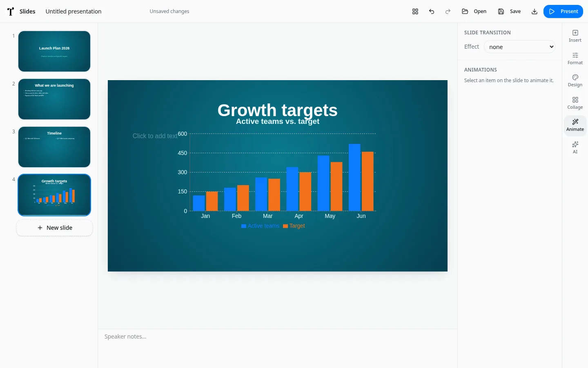Open the Collage panel

[575, 103]
